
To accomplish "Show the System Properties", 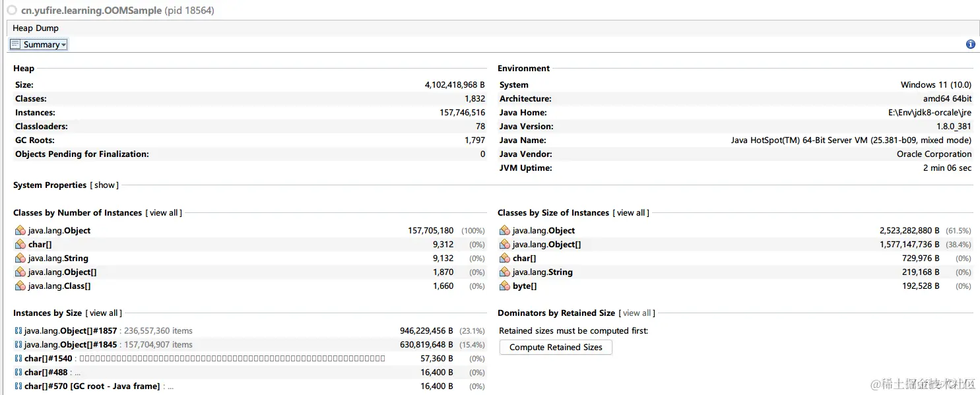I will point(104,185).
